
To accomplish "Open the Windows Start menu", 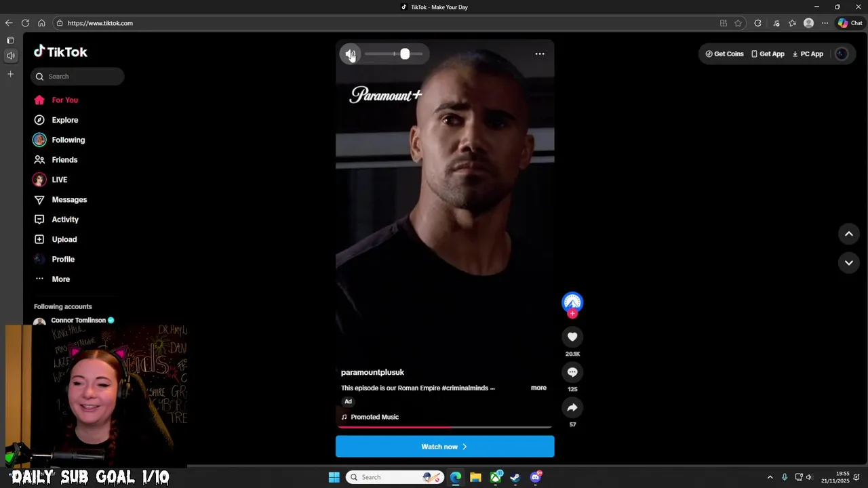I will 334,477.
